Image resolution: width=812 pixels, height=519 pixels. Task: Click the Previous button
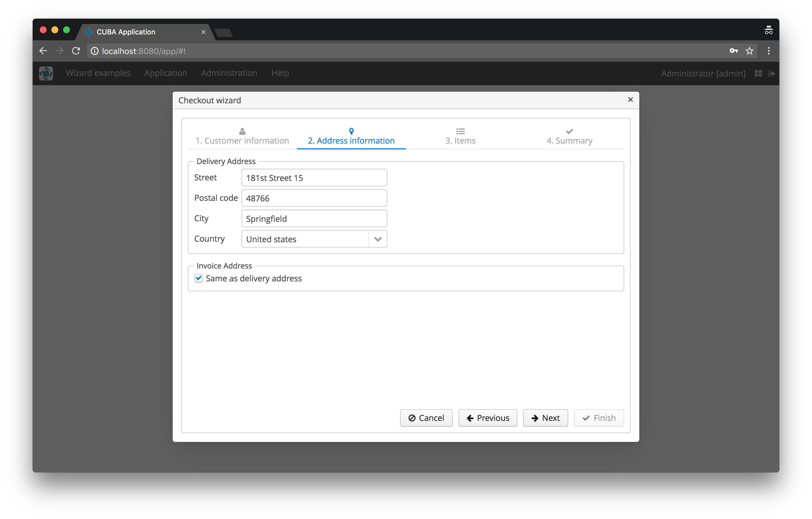coord(487,418)
